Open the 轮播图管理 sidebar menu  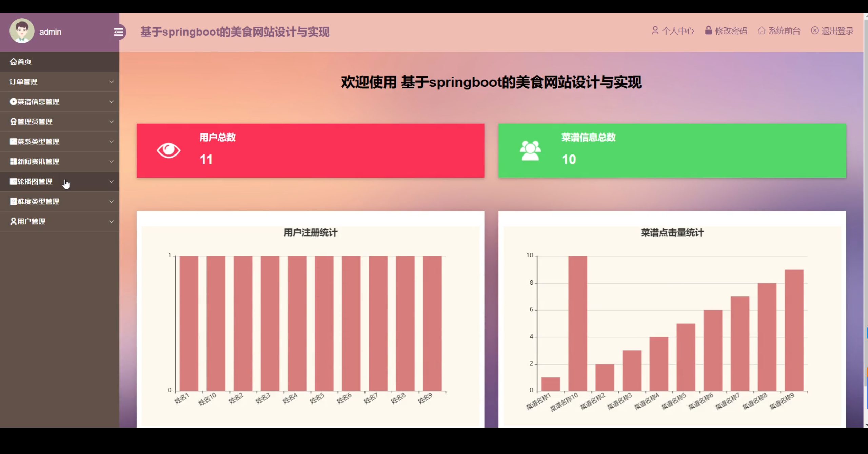click(x=35, y=182)
